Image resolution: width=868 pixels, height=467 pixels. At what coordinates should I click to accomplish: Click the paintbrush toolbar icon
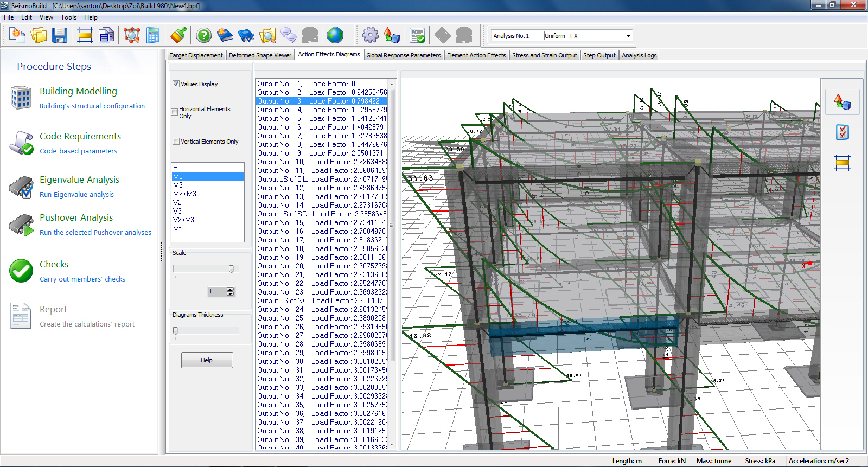click(x=178, y=36)
